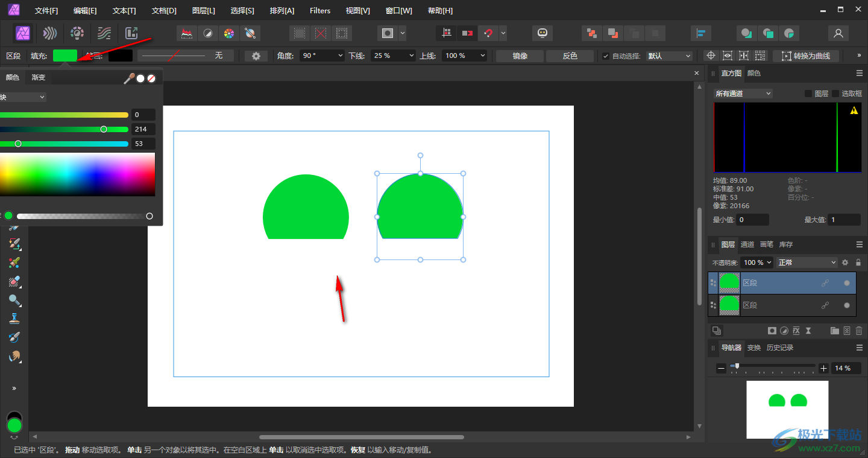Image resolution: width=868 pixels, height=458 pixels.
Task: Toggle the snapping magnet icon
Action: (488, 33)
